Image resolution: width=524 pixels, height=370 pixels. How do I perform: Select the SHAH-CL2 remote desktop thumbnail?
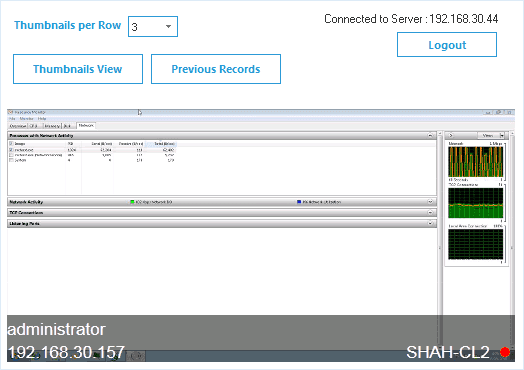tap(261, 235)
